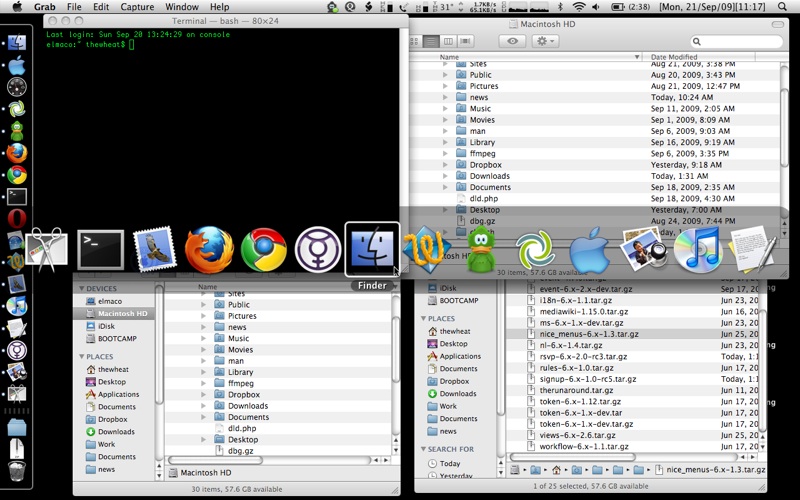
Task: Switch Macintosh HD window to list view
Action: 431,41
